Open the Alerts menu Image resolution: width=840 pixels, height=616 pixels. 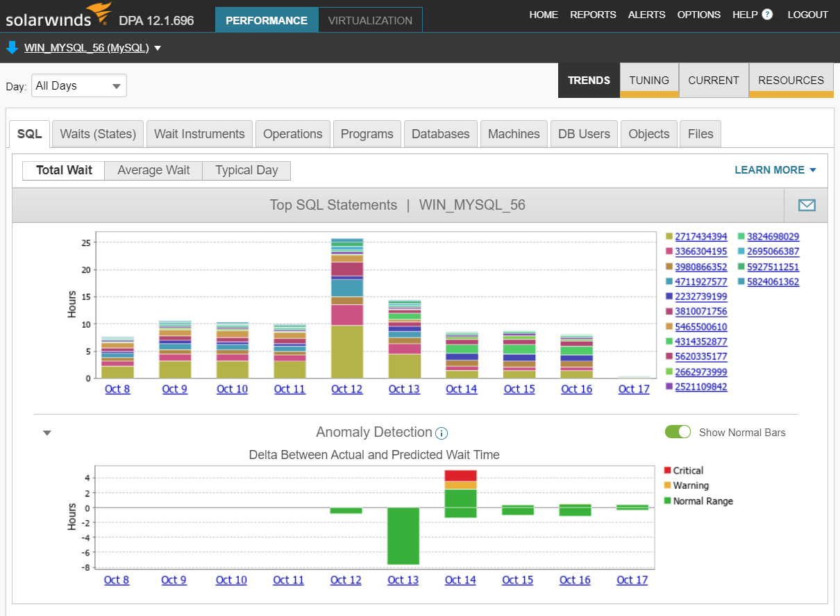click(x=646, y=15)
